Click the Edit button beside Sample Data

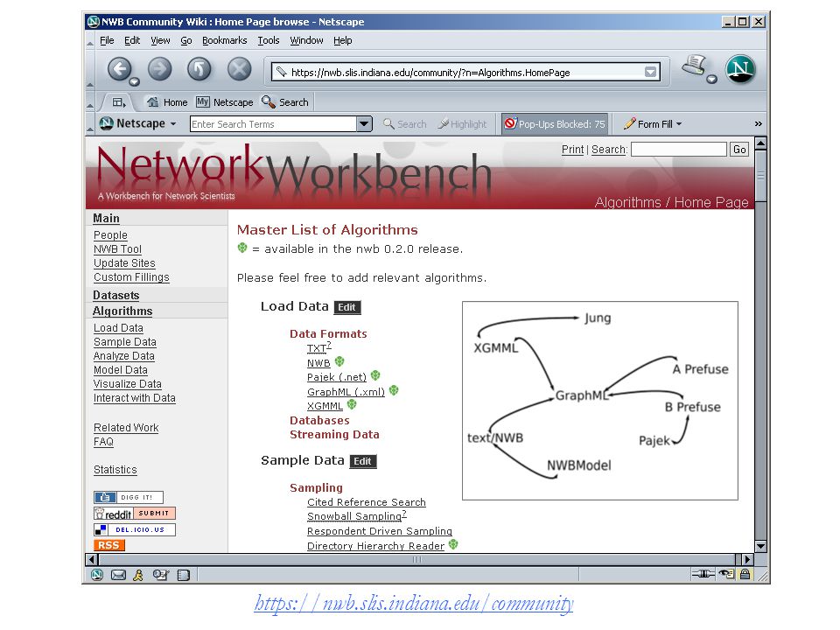pos(362,461)
